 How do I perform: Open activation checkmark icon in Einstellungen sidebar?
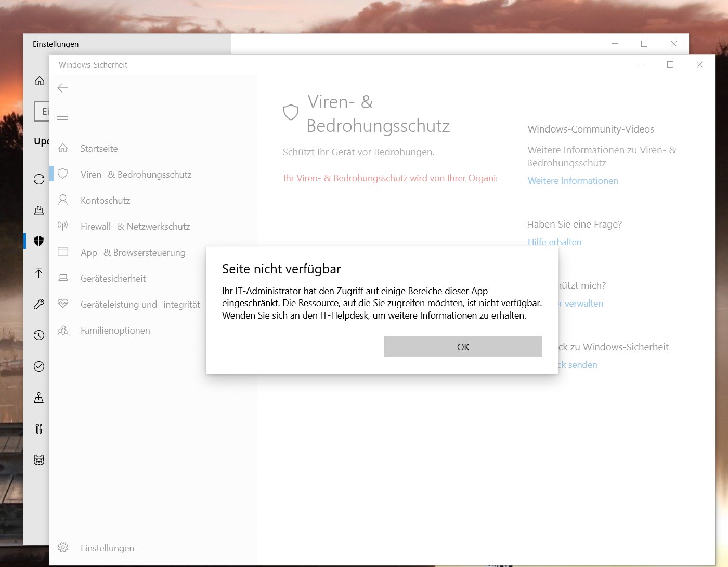(x=39, y=366)
